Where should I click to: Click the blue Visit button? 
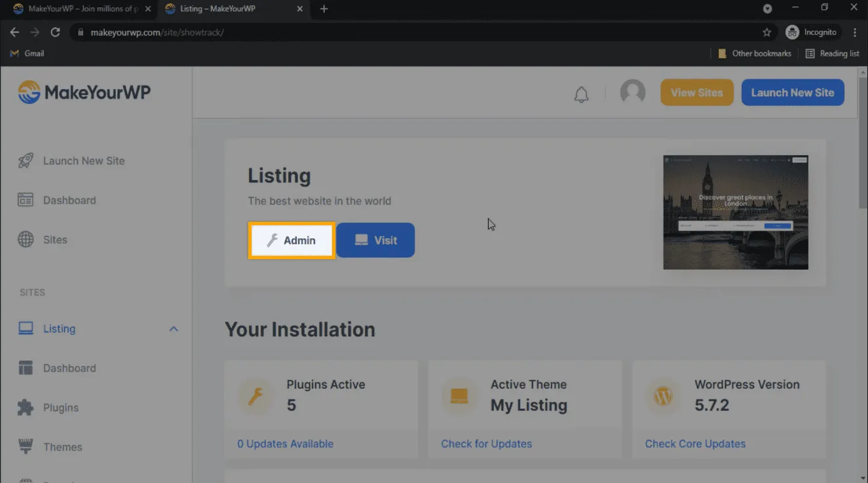tap(375, 240)
